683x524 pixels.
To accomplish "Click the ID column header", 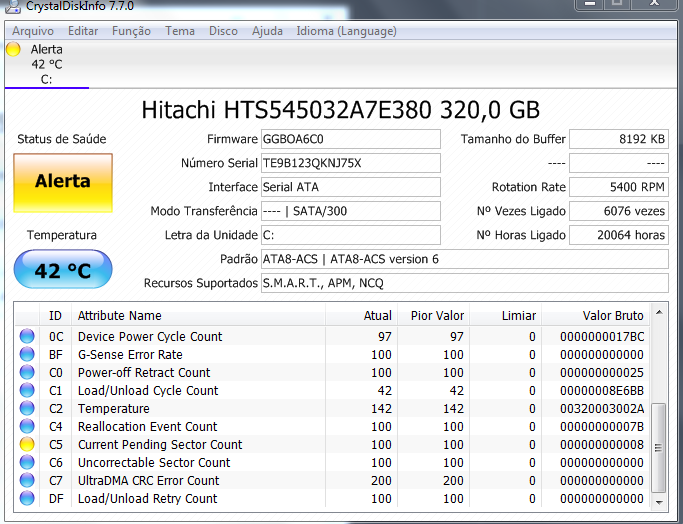I will coord(55,315).
